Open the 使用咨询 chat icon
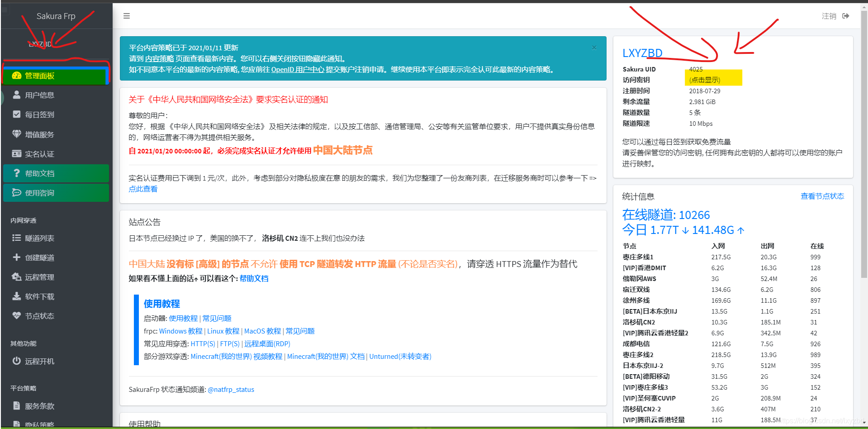The width and height of the screenshot is (868, 429). [x=17, y=192]
